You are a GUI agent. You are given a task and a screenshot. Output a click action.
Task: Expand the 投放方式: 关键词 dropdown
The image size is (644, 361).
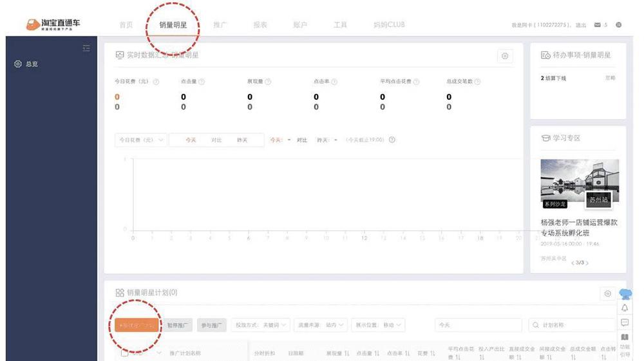coord(261,326)
